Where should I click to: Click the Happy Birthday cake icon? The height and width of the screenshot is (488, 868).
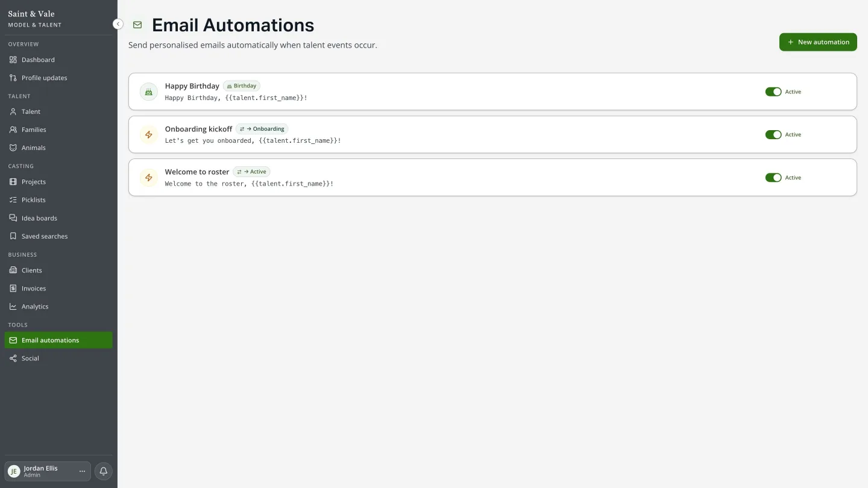(x=149, y=92)
